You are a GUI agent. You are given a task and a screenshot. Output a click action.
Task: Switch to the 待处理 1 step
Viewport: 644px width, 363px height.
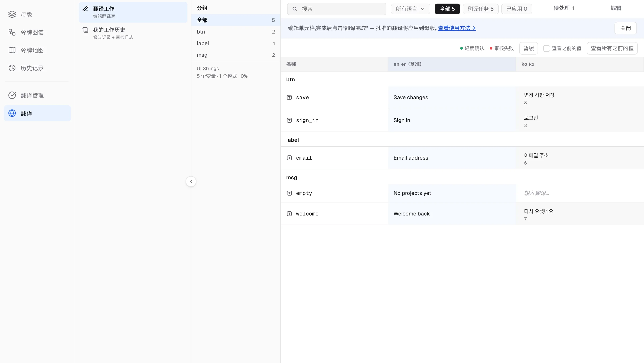[x=564, y=8]
